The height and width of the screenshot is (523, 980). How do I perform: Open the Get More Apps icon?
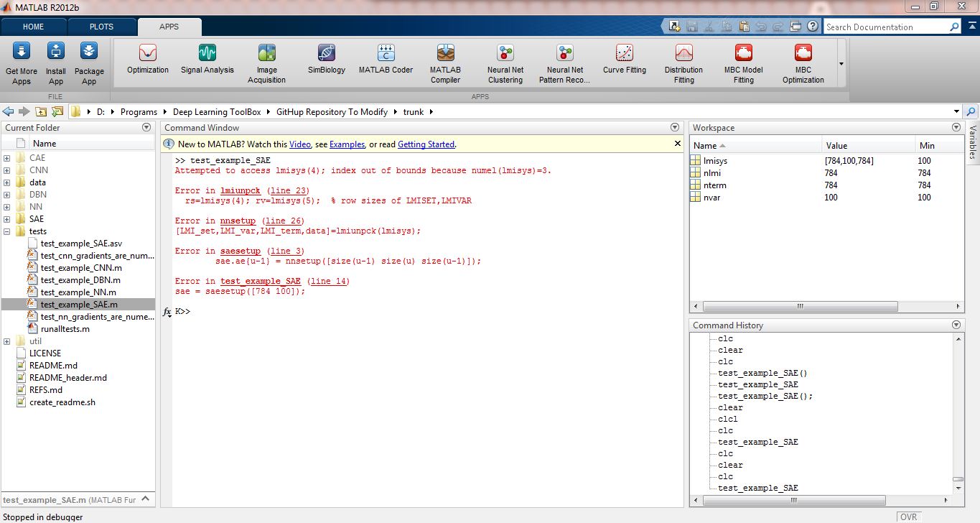(x=22, y=63)
